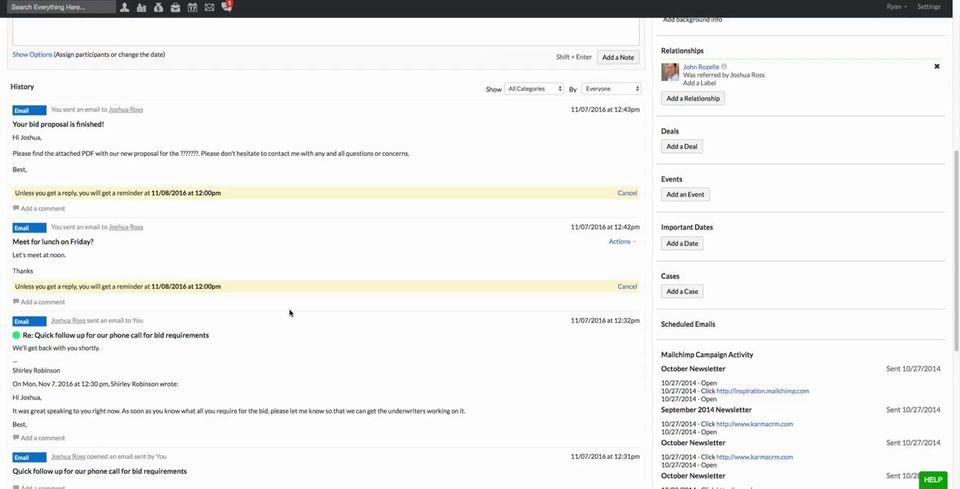Open the contacts person icon in top bar

124,7
